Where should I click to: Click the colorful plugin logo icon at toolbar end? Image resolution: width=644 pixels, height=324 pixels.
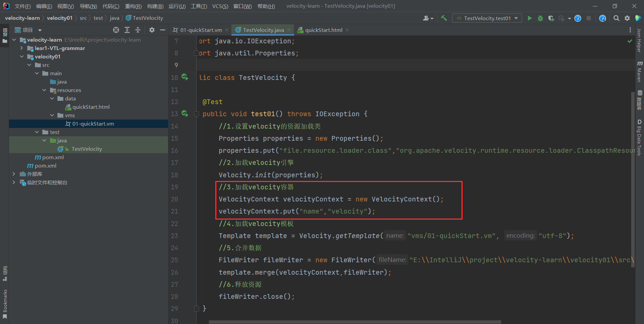[638, 18]
